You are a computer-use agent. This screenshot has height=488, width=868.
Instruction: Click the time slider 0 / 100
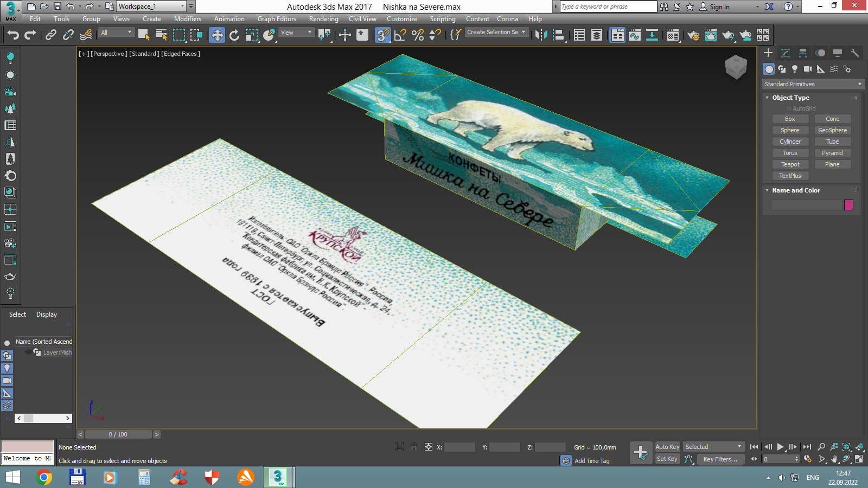[118, 434]
